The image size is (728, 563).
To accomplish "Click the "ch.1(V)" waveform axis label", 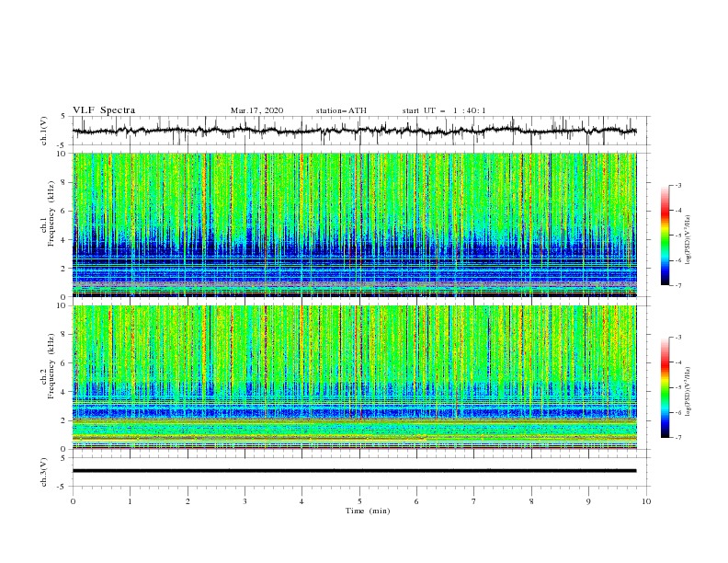I will tap(44, 131).
